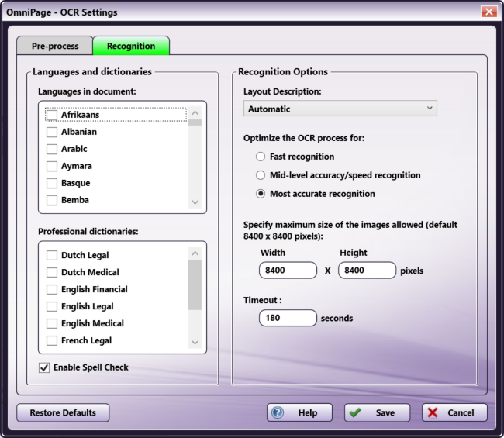
Task: Enable the English Financial dictionary
Action: [52, 289]
